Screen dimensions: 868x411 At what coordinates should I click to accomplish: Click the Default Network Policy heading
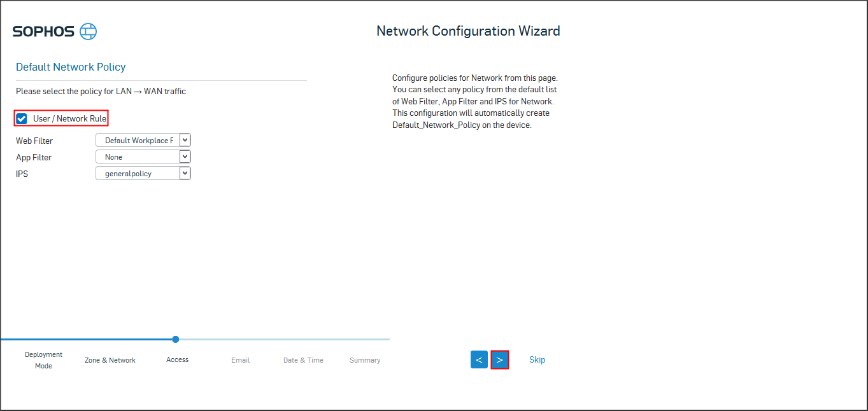71,67
